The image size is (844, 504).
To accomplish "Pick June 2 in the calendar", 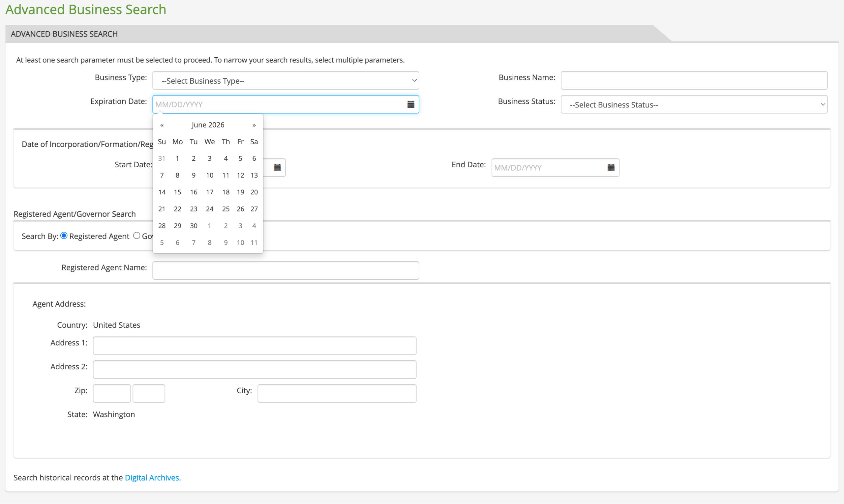I will 194,158.
